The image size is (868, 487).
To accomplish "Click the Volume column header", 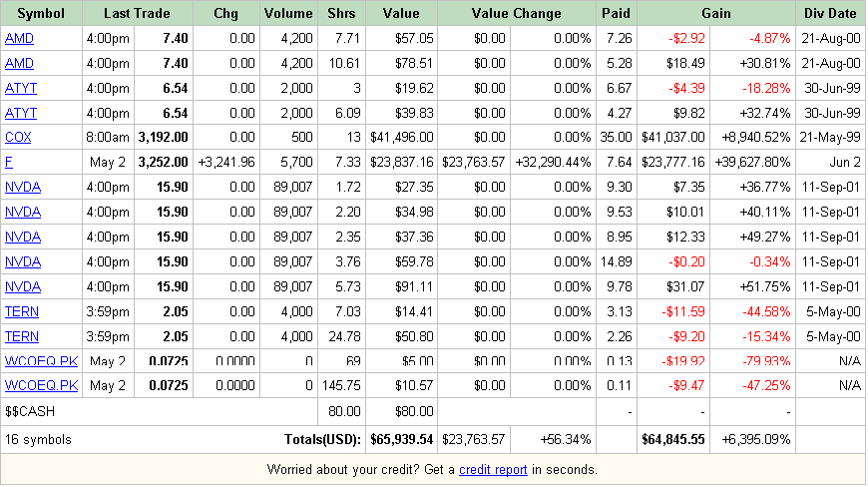I will point(288,13).
